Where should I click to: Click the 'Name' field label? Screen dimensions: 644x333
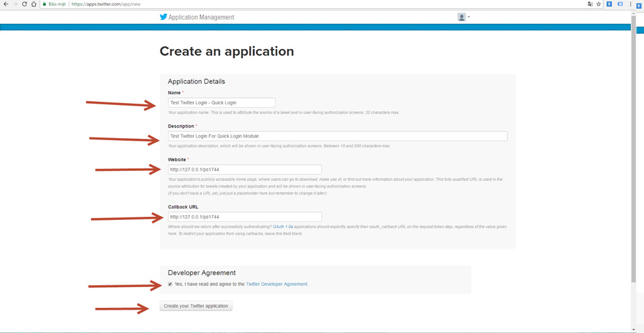(174, 93)
